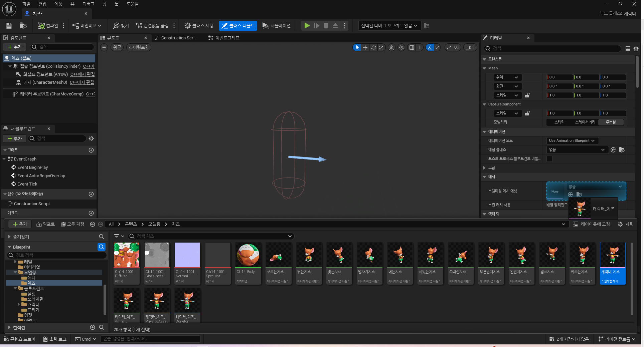644x347 pixels.
Task: Toggle surface snapping icon in viewport
Action: (x=401, y=47)
